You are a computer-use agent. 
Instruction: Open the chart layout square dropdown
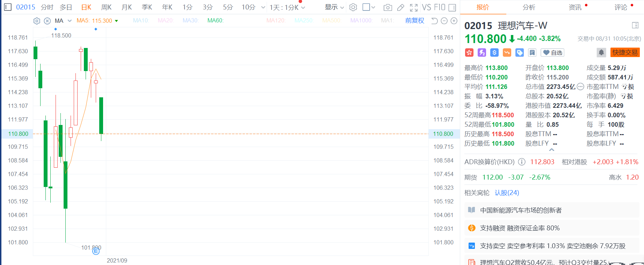[x=369, y=7]
